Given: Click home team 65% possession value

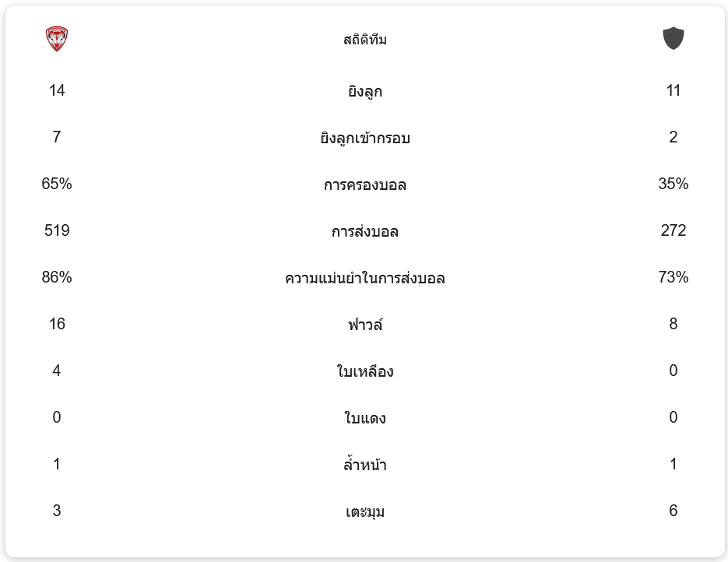Looking at the screenshot, I should (57, 184).
